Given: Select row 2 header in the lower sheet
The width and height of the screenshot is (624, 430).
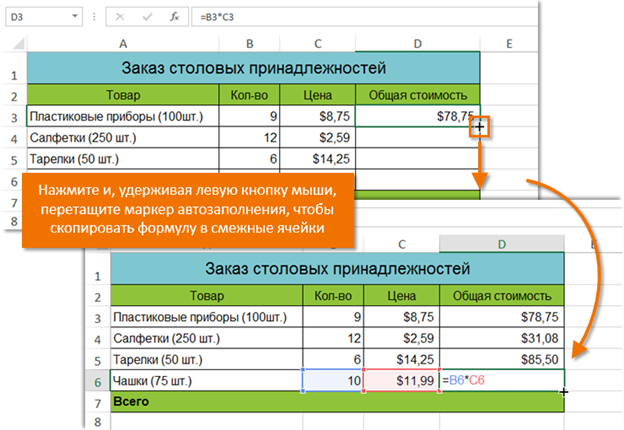Looking at the screenshot, I should 98,297.
